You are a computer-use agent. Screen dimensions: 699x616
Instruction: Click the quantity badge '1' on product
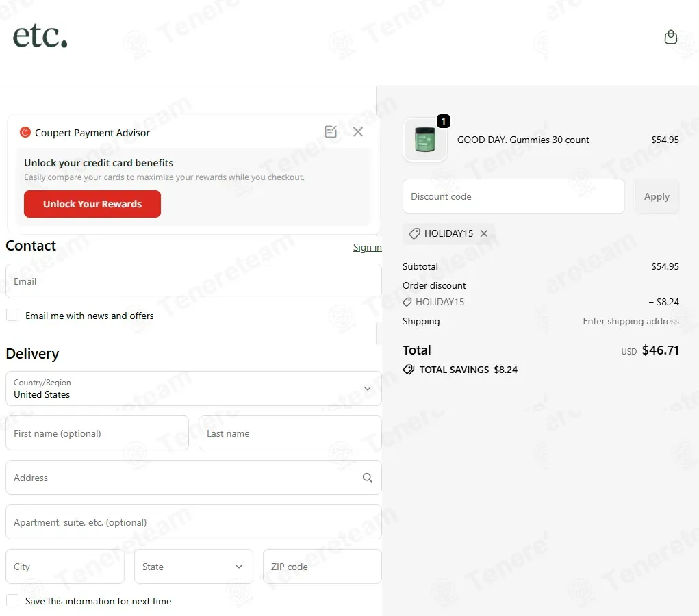(444, 121)
